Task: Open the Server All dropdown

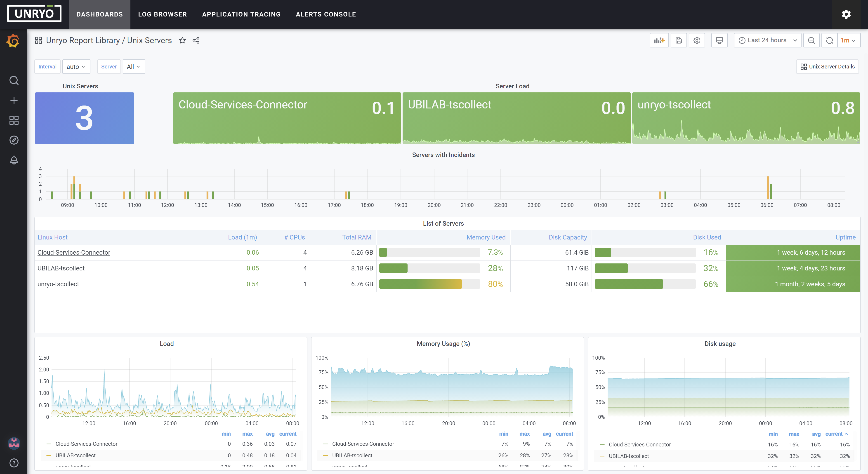Action: pos(134,67)
